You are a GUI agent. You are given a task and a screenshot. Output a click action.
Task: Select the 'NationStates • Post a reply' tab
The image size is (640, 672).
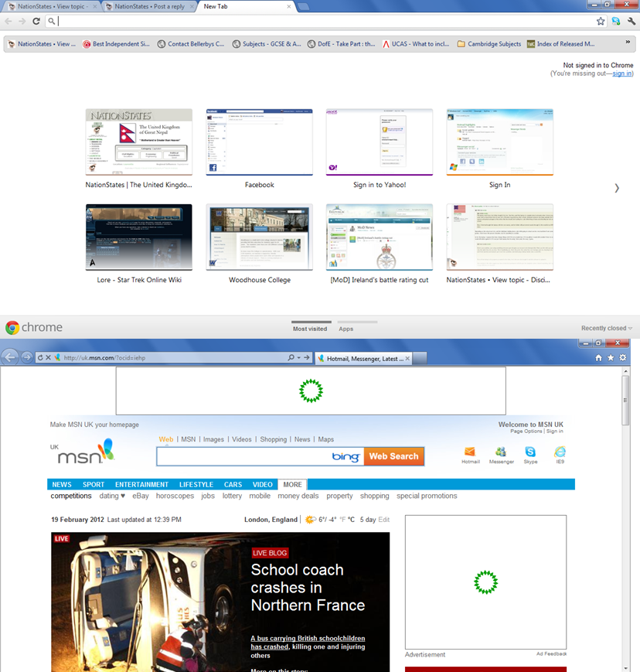[x=147, y=6]
